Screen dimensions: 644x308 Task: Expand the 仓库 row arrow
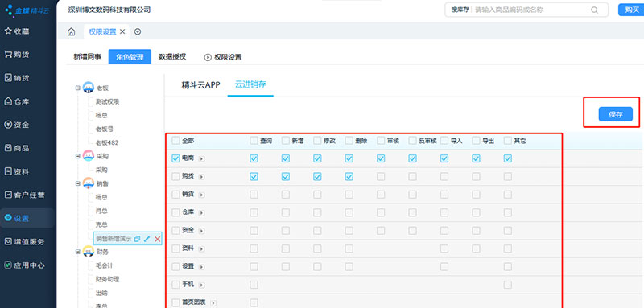[x=202, y=213]
